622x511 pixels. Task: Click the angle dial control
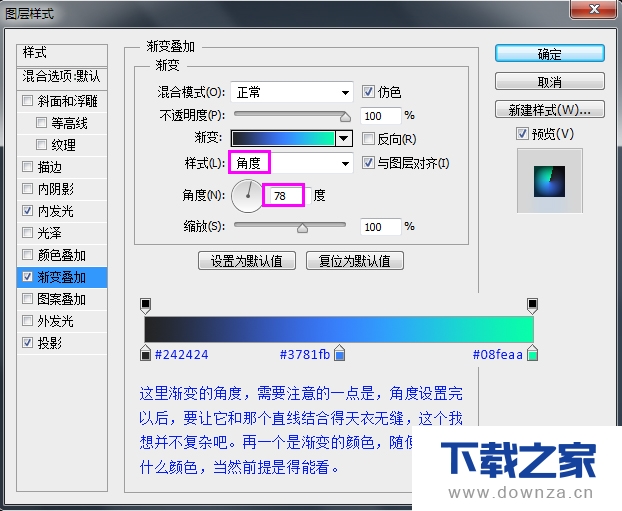248,196
